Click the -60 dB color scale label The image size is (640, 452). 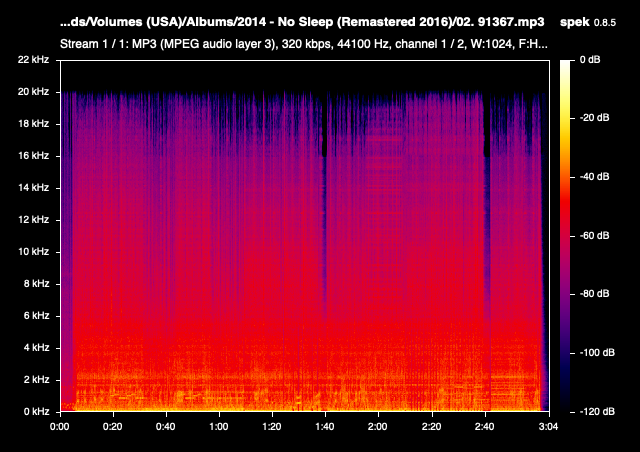(594, 236)
